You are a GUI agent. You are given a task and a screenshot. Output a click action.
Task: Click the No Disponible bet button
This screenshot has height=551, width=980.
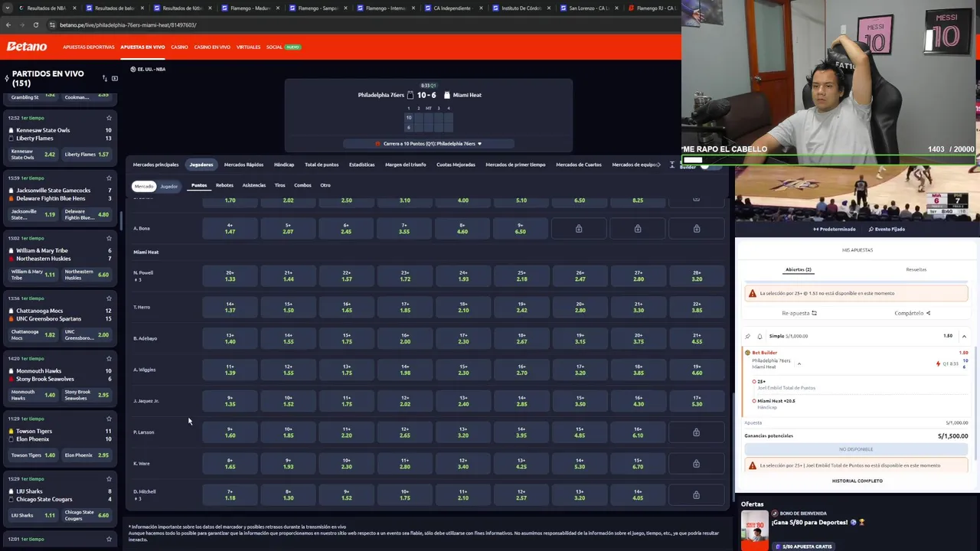coord(856,449)
